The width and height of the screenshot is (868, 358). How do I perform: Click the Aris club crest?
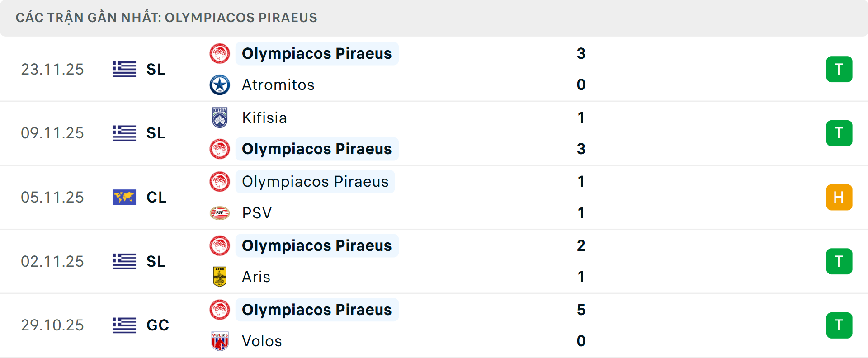click(220, 277)
